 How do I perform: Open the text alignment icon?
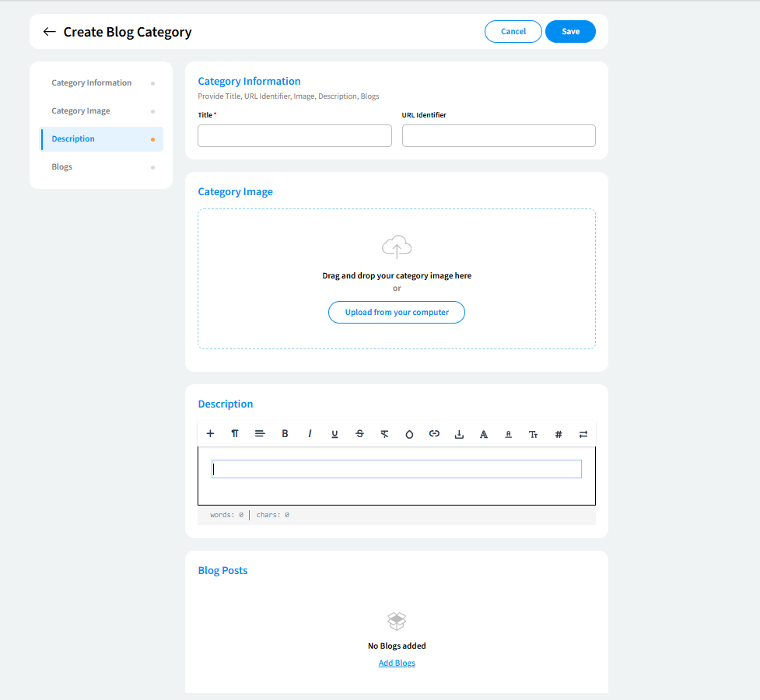pos(260,434)
